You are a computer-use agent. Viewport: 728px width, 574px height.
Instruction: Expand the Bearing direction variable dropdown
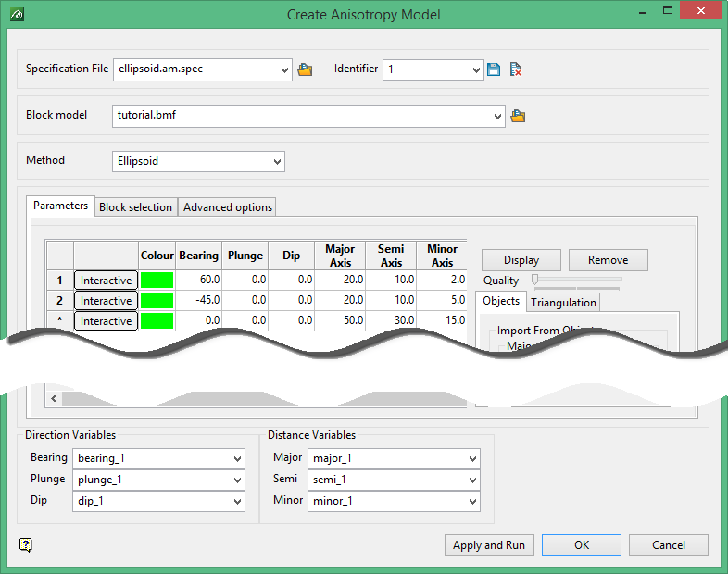coord(237,458)
